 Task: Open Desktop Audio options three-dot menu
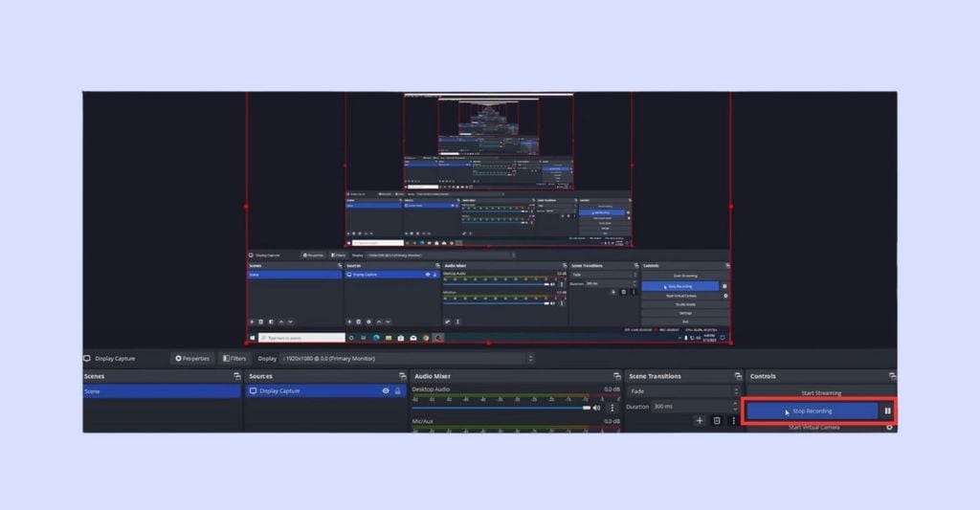click(x=612, y=409)
